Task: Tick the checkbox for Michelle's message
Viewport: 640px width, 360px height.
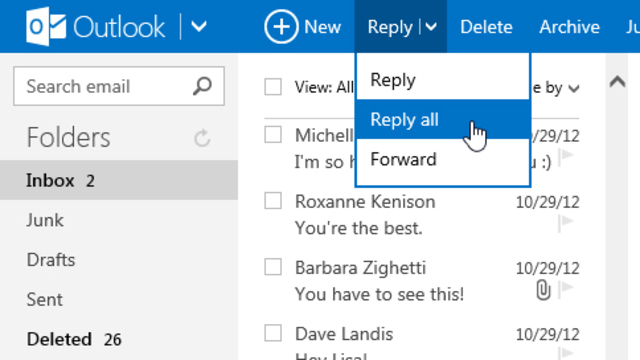Action: 273,134
